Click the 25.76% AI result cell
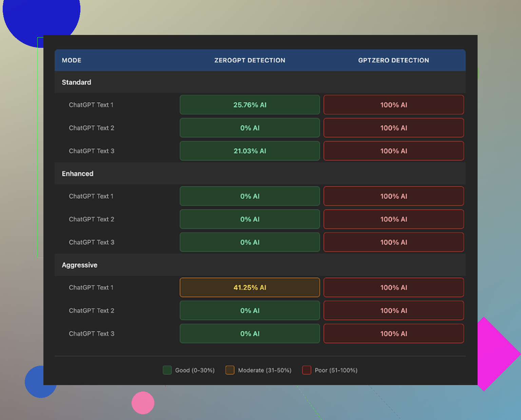521x420 pixels. coord(250,105)
